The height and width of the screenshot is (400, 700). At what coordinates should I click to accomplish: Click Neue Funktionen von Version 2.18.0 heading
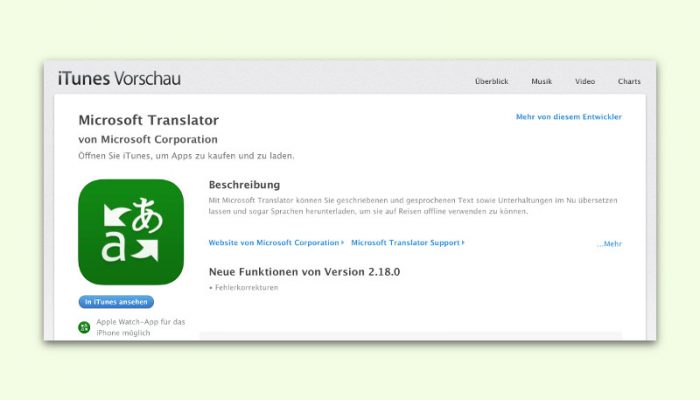(304, 272)
